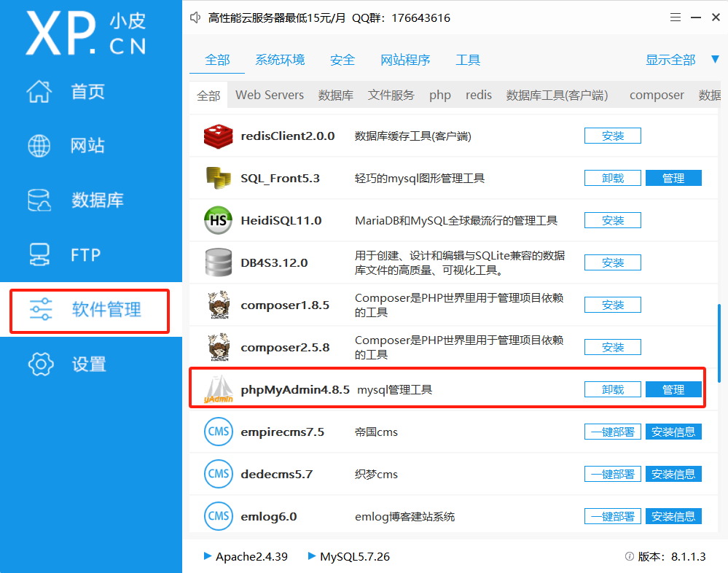Open the hamburger menu icon in title bar
728x573 pixels.
[x=676, y=17]
